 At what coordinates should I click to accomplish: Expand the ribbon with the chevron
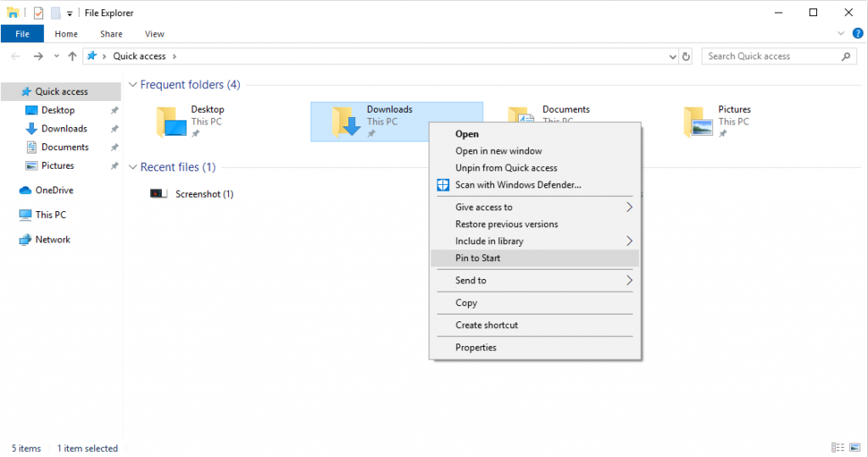pos(841,34)
